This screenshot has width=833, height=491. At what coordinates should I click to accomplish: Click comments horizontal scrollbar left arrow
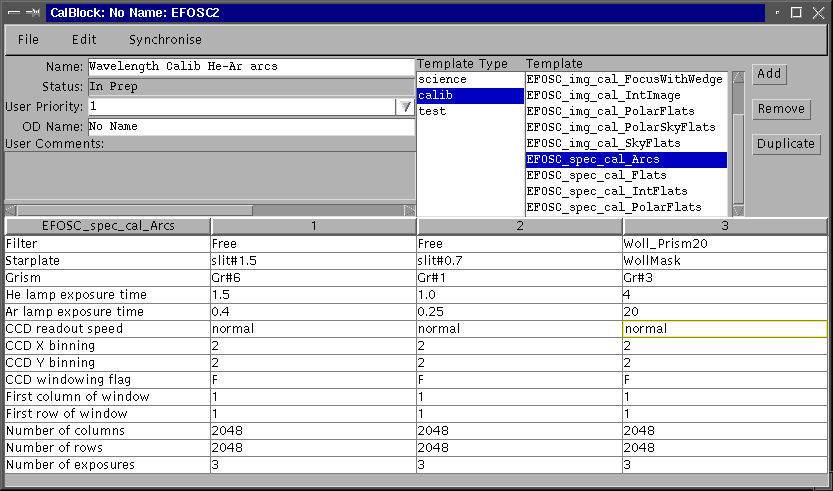point(11,210)
